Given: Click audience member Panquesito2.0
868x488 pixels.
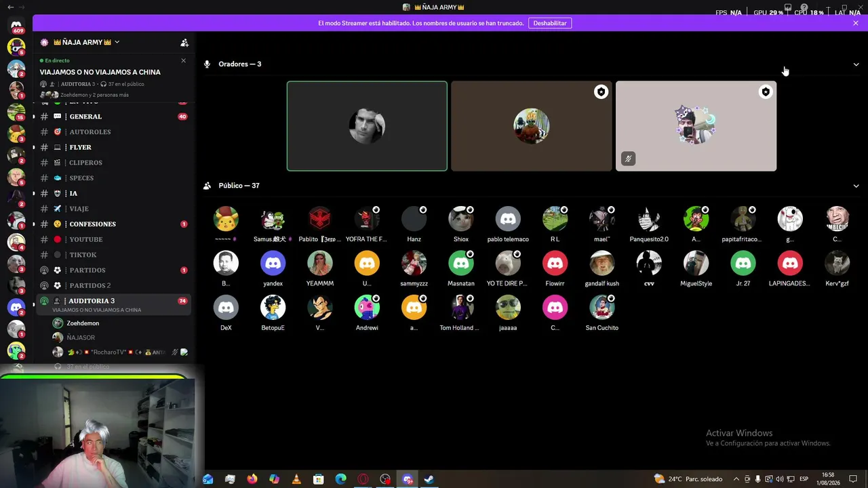Looking at the screenshot, I should 649,224.
